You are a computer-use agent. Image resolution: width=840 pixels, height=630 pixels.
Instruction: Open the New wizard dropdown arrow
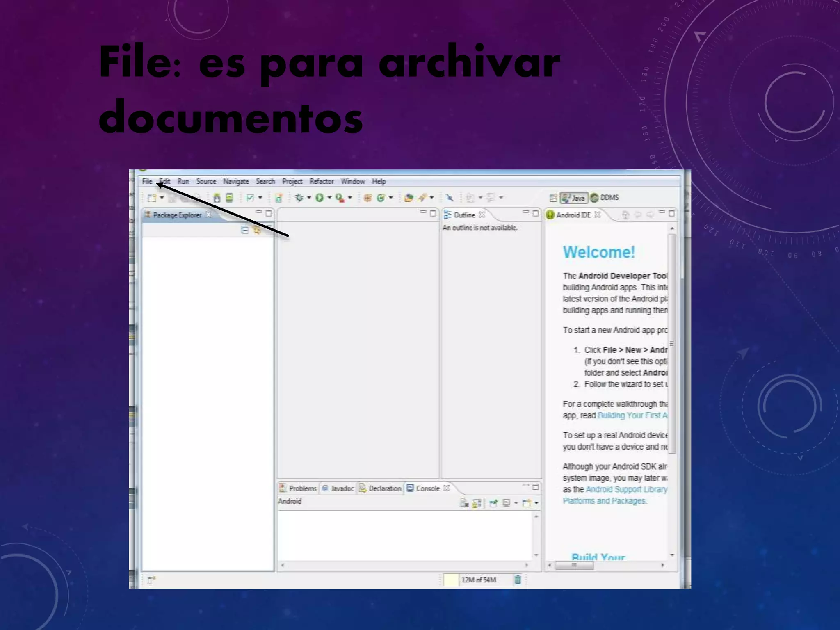coord(162,198)
